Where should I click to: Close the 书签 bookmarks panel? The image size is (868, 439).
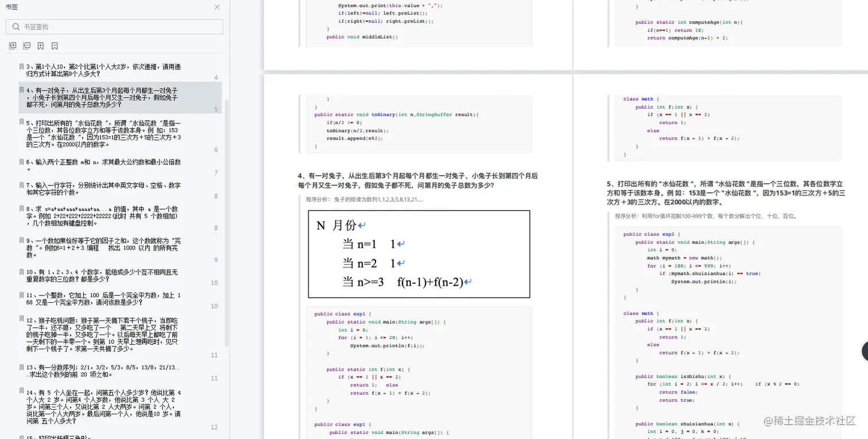217,7
